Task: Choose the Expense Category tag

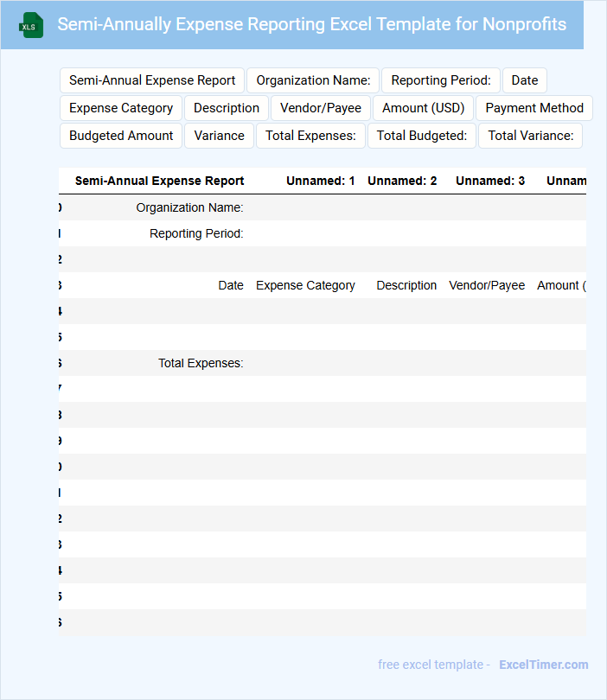Action: [121, 108]
